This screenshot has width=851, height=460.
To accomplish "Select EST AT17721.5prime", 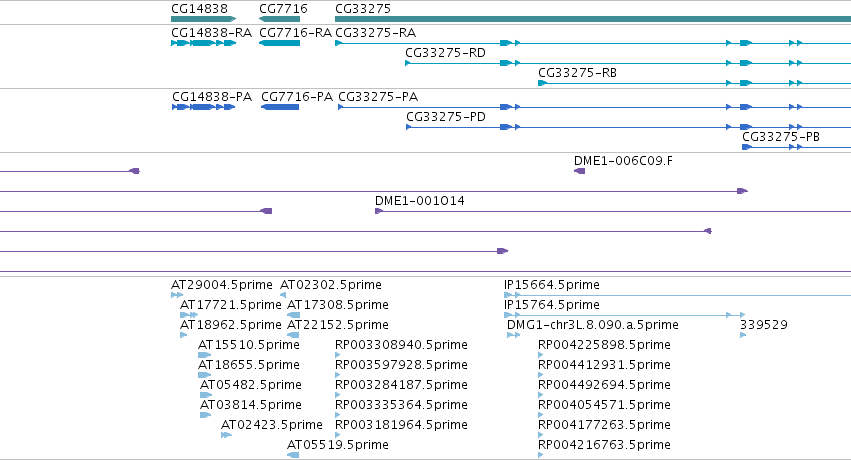I will [231, 305].
